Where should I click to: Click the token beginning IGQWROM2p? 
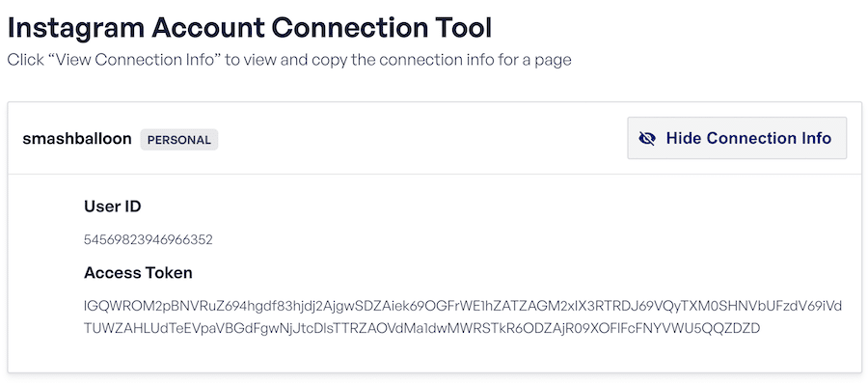[x=463, y=307]
